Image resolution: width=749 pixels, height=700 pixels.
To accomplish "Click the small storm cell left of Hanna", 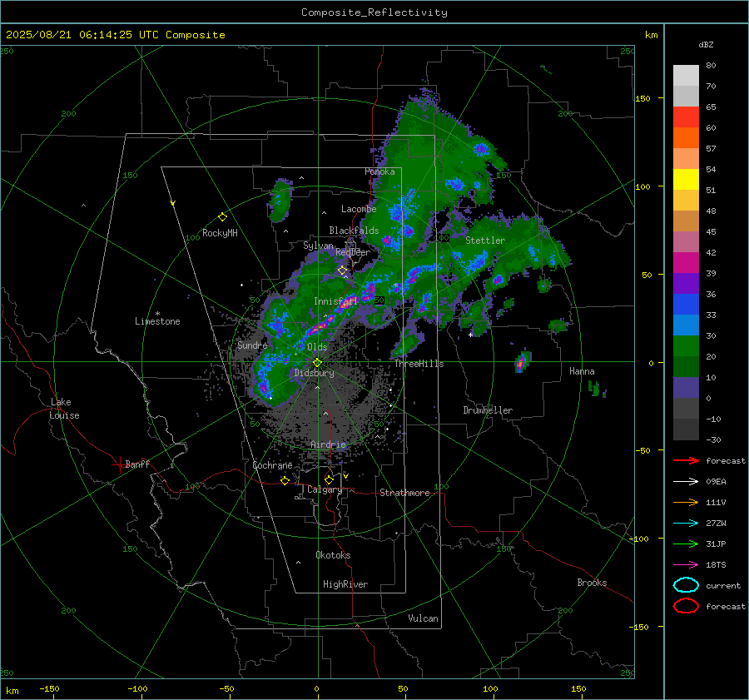I will pyautogui.click(x=523, y=361).
